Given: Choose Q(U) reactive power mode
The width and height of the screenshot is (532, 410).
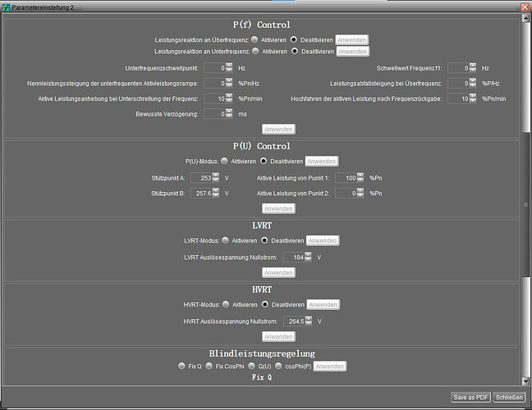Looking at the screenshot, I should coord(251,366).
